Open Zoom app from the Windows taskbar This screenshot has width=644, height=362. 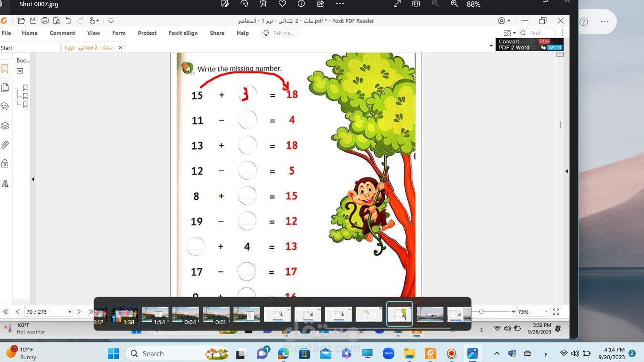[x=388, y=353]
